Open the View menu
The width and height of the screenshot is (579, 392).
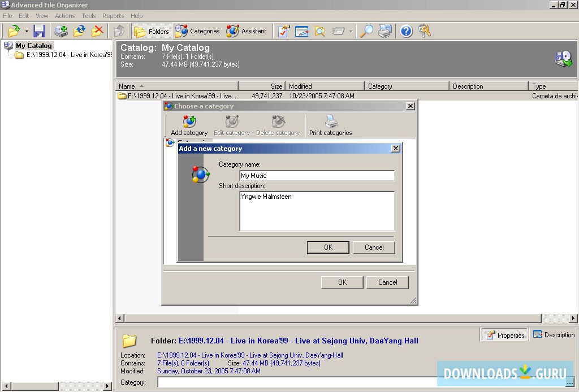coord(42,16)
